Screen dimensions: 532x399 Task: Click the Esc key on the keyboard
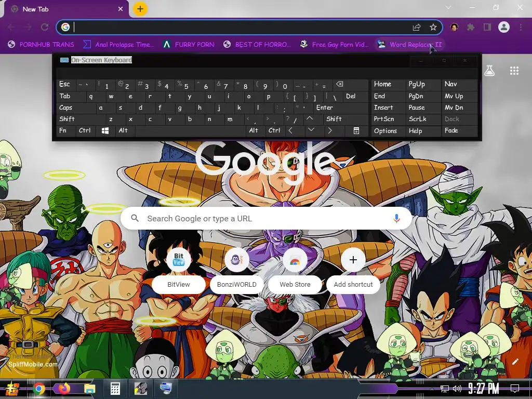point(66,84)
